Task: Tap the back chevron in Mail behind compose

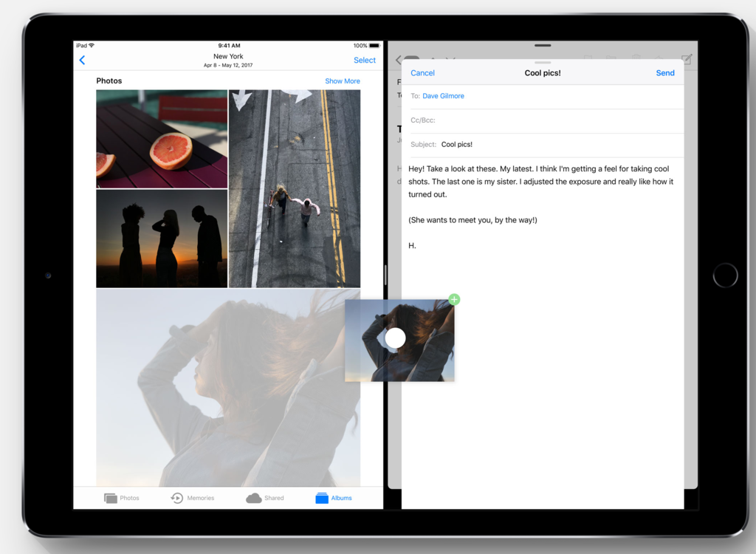Action: pyautogui.click(x=398, y=60)
